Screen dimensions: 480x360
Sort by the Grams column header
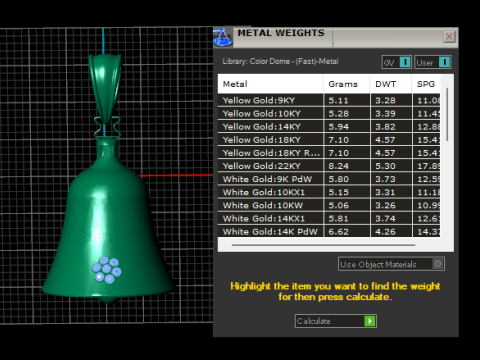point(346,84)
